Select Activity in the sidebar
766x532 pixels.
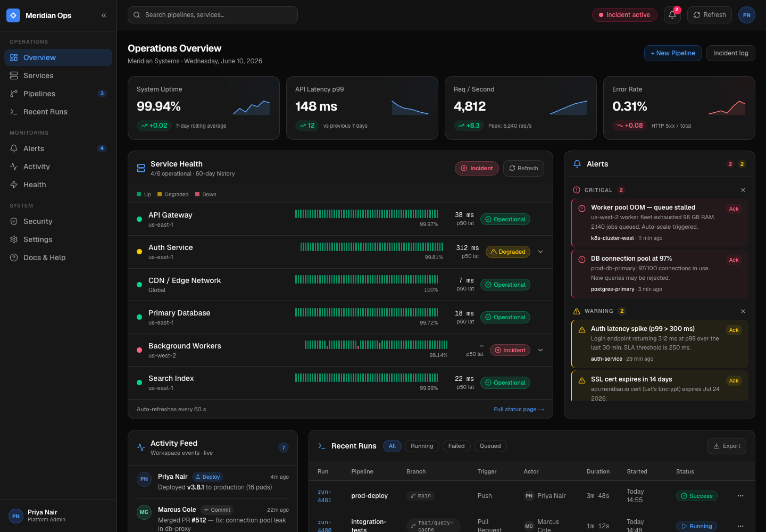[x=58, y=167]
